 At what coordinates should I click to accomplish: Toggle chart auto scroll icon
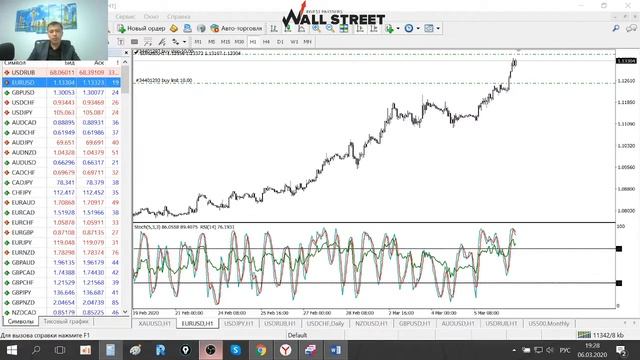[x=360, y=28]
